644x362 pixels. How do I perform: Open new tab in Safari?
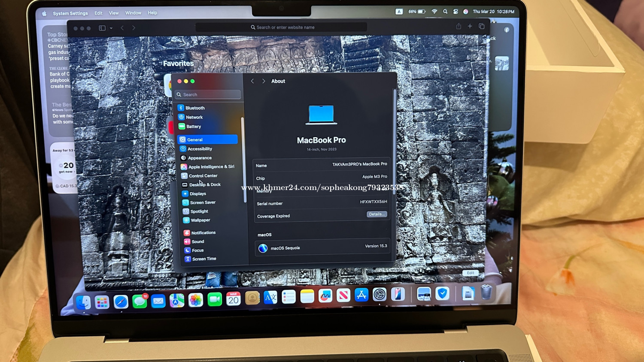point(470,26)
